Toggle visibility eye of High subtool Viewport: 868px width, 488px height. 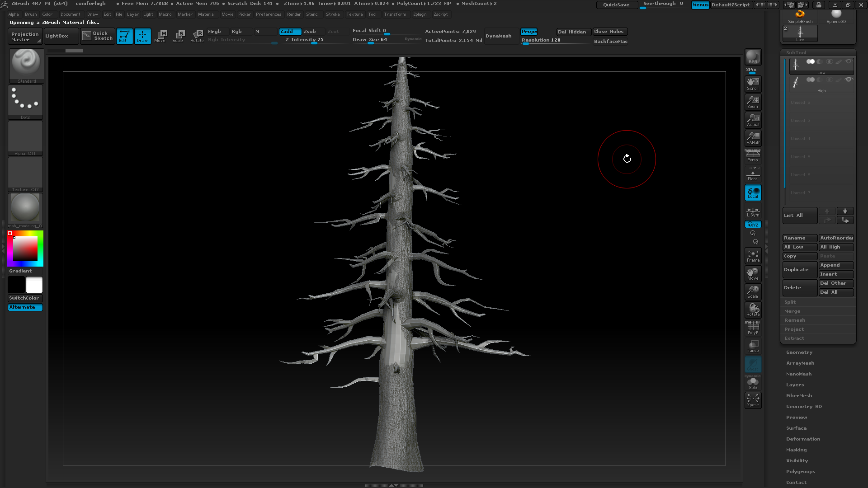(849, 80)
